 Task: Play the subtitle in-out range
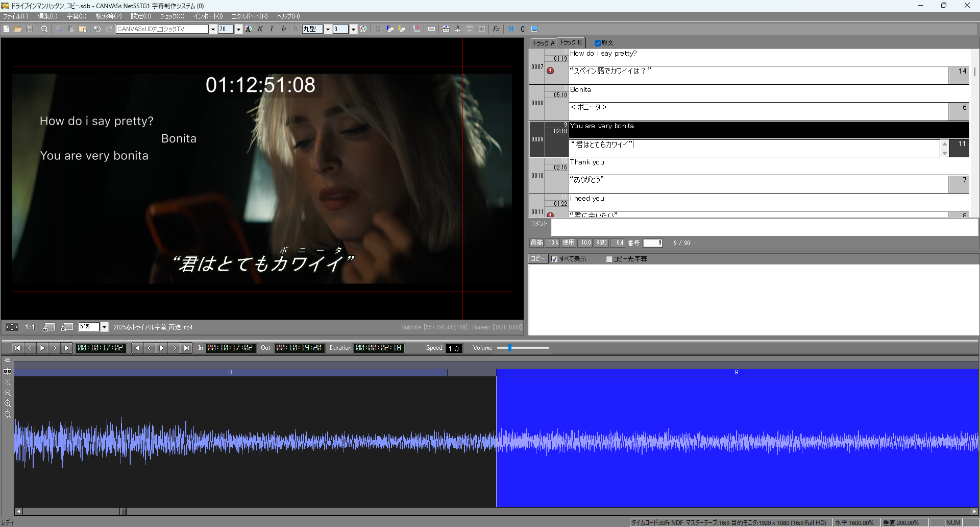(x=162, y=348)
